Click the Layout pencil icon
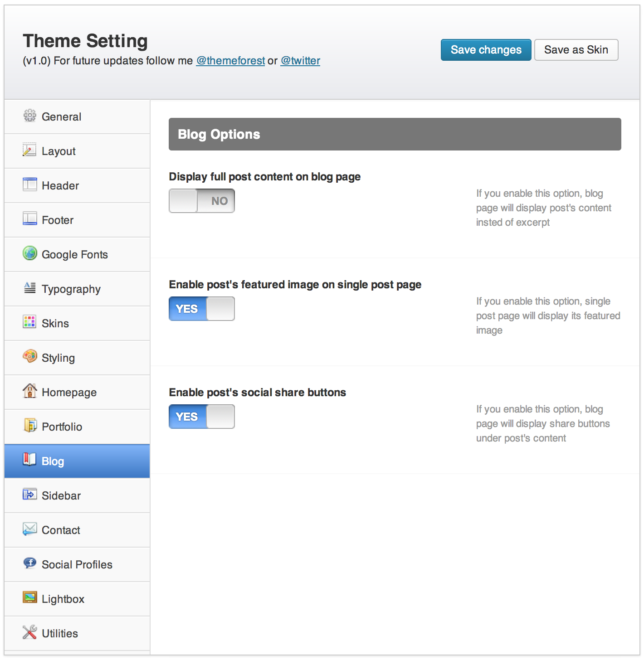This screenshot has width=644, height=660. click(x=29, y=150)
